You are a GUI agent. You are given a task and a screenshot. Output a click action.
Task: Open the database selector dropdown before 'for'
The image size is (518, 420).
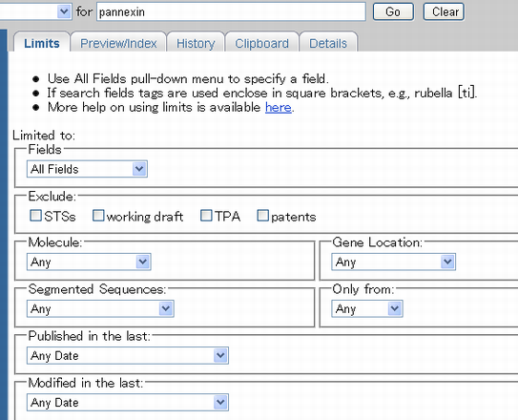[x=35, y=11]
